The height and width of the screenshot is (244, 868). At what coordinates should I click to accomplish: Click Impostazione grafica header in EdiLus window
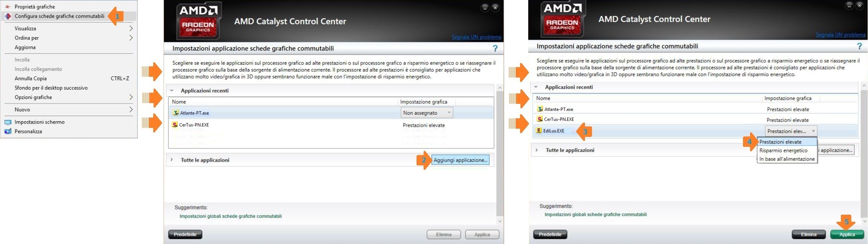[791, 98]
